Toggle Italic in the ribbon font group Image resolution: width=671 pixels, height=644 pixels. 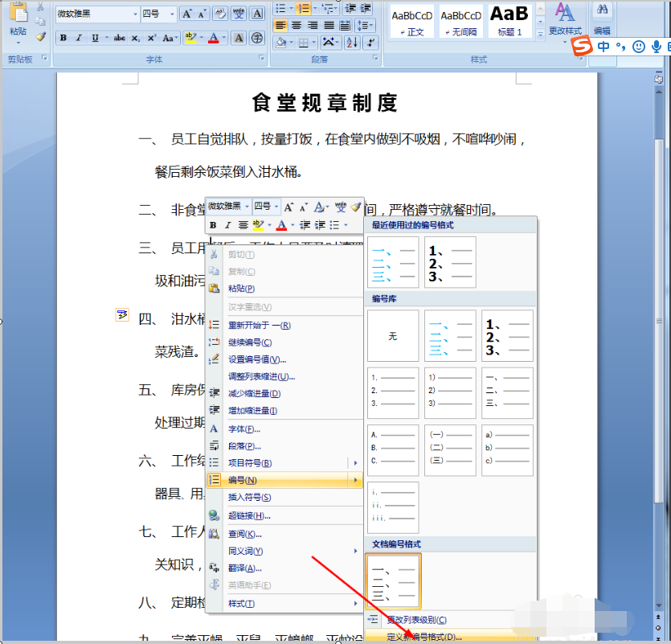(x=79, y=38)
